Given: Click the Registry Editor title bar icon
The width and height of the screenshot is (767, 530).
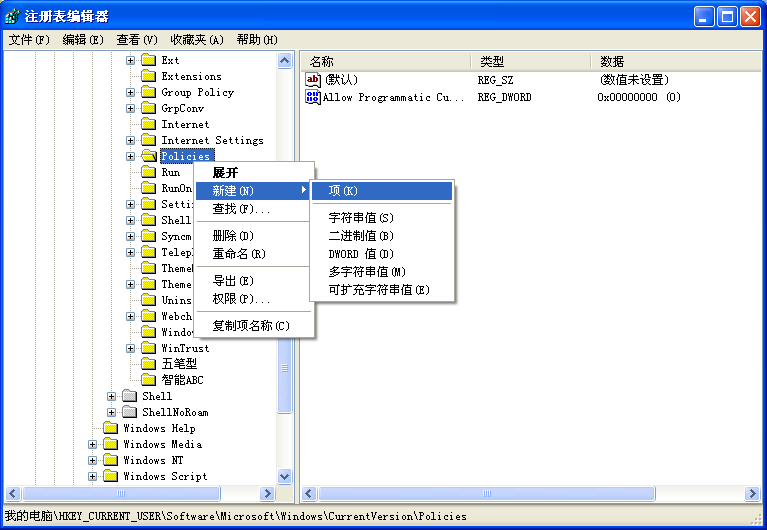Looking at the screenshot, I should pos(12,16).
